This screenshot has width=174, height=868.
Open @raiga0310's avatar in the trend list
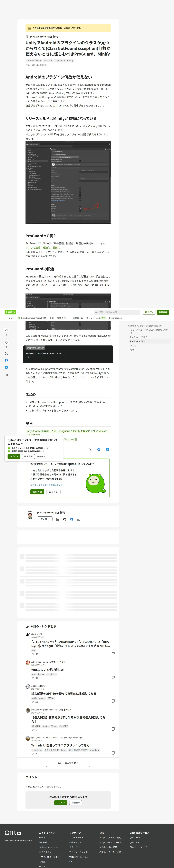[28, 635]
